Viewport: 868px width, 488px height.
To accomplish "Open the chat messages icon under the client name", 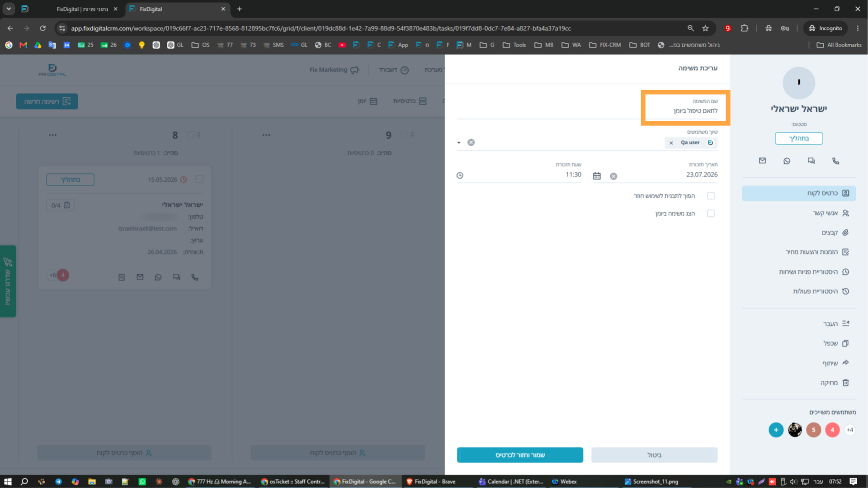I will pyautogui.click(x=811, y=161).
